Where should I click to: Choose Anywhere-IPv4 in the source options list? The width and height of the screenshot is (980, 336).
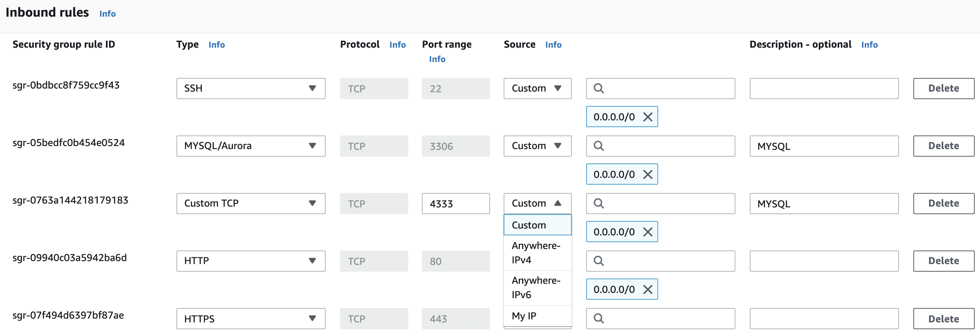click(537, 253)
